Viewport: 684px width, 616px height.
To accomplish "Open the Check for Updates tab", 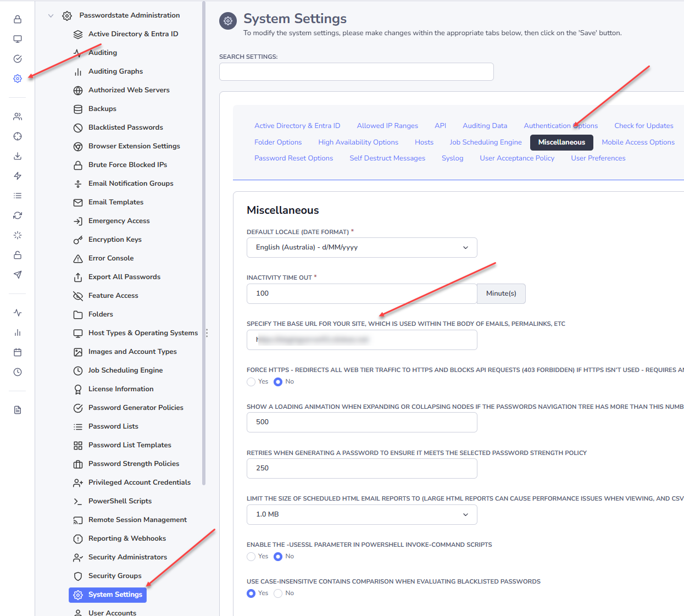I will point(644,126).
